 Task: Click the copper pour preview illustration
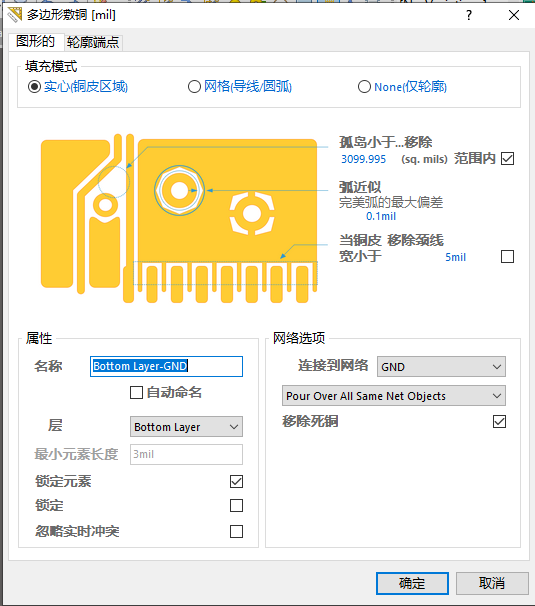(179, 218)
